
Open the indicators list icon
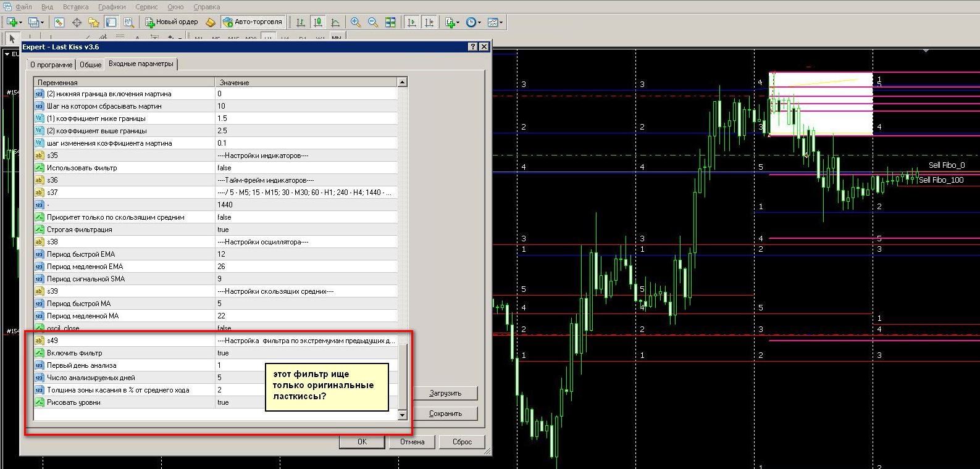[x=450, y=22]
